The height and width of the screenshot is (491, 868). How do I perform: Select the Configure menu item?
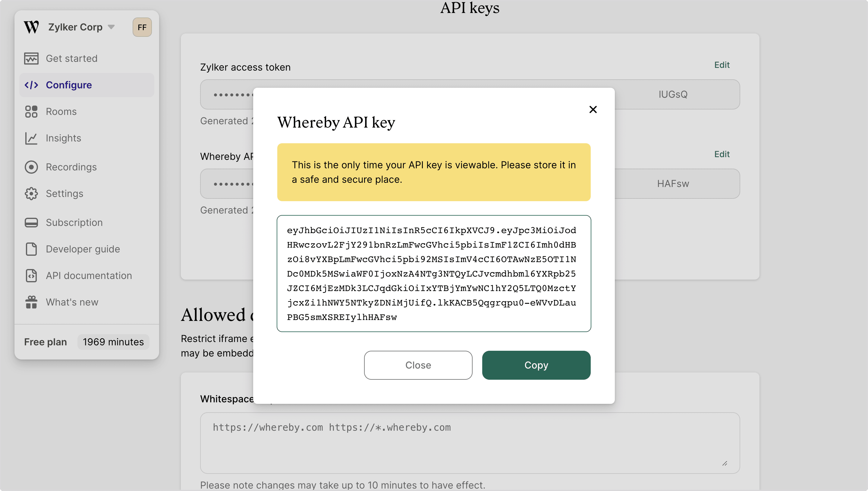point(86,85)
